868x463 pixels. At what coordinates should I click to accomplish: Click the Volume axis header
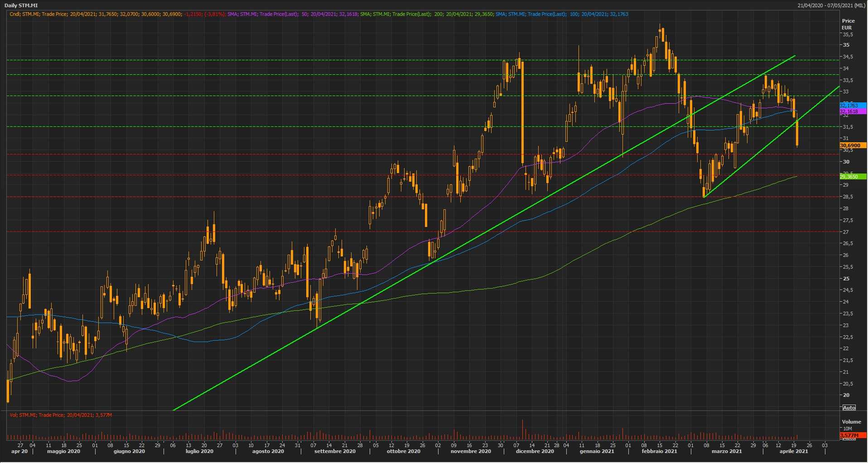coord(851,422)
